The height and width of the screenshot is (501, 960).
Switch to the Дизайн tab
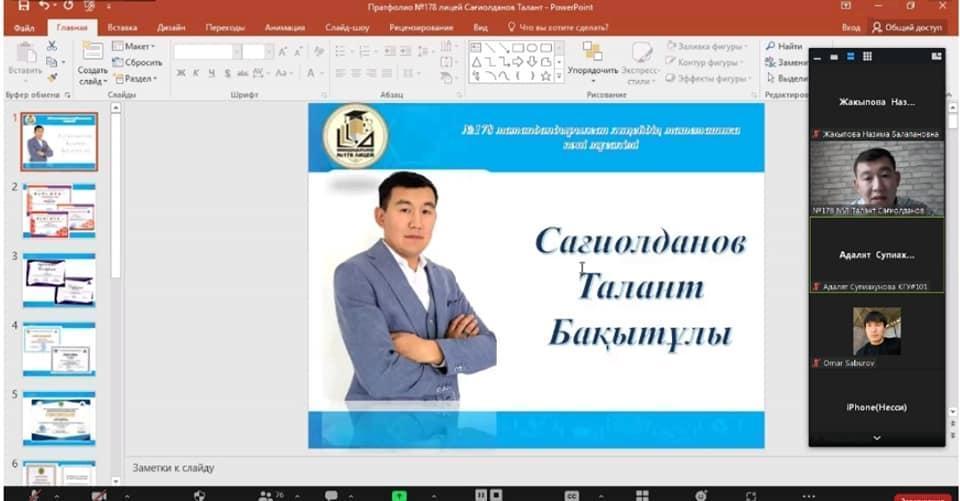pos(171,28)
